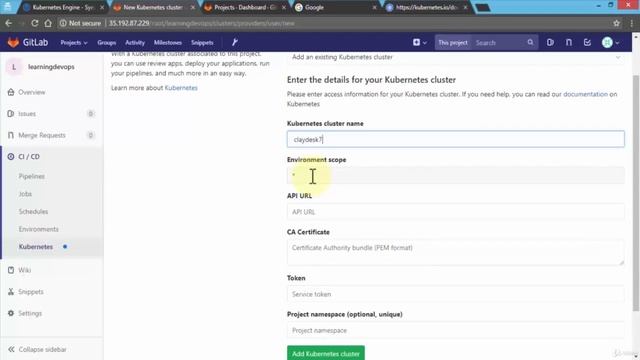The height and width of the screenshot is (360, 640).
Task: Switch to Google browser tab
Action: [335, 7]
